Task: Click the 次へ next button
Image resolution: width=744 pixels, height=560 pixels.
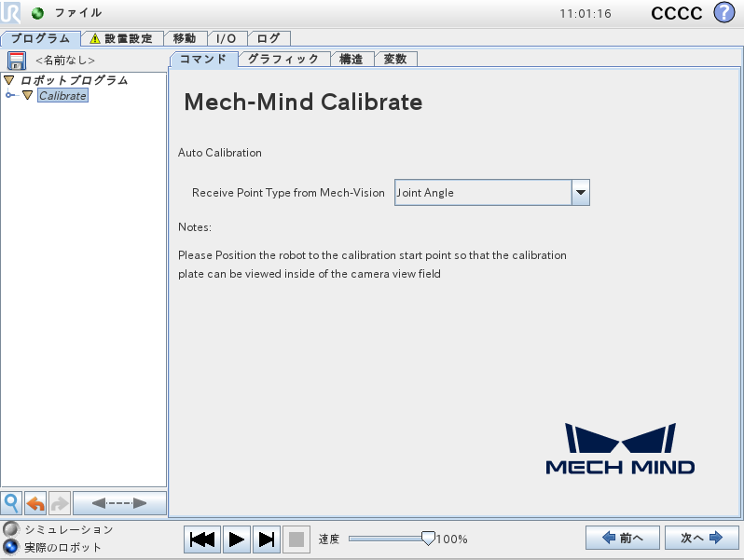Action: pyautogui.click(x=702, y=538)
